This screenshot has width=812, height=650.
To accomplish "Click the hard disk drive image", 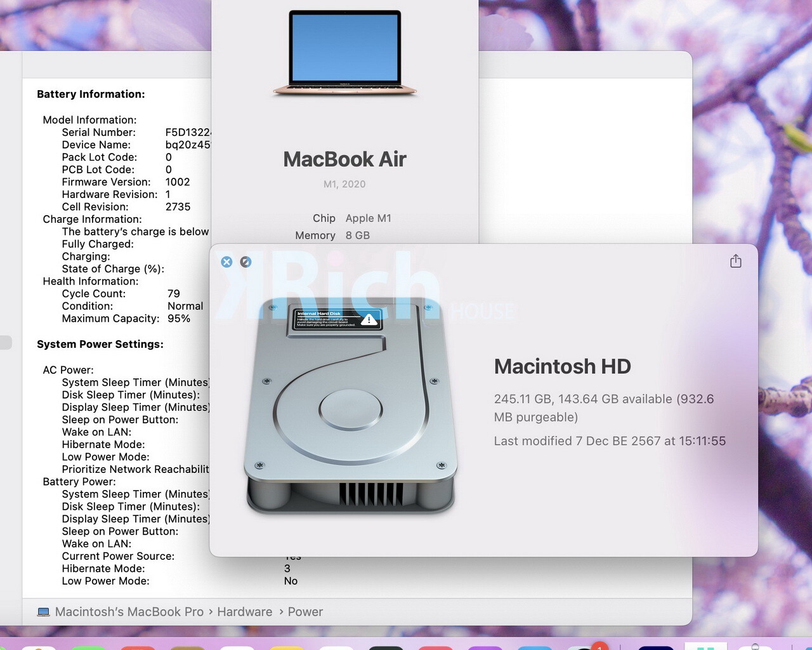I will coord(351,406).
